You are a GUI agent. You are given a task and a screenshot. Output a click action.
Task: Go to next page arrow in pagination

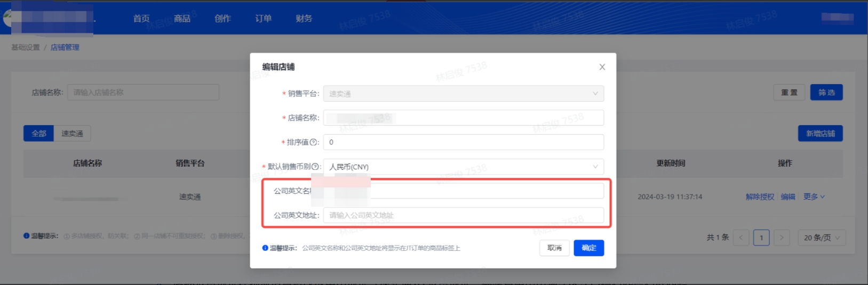pyautogui.click(x=782, y=238)
